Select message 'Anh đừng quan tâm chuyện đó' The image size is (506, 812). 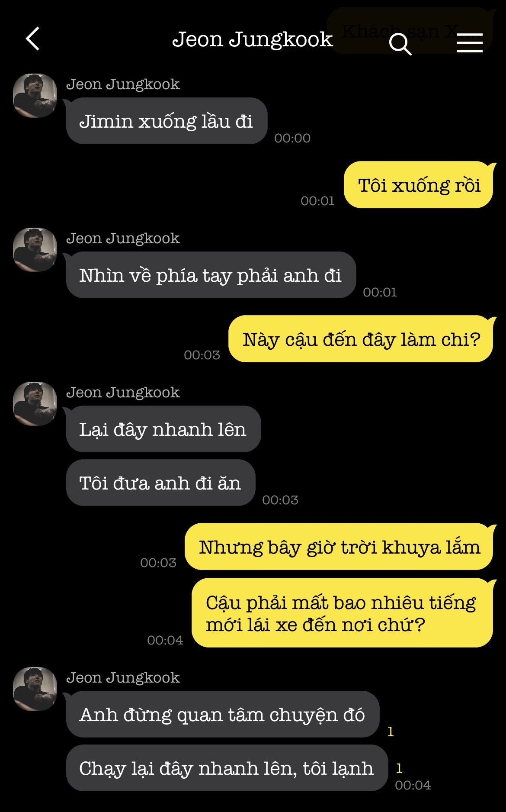(223, 714)
